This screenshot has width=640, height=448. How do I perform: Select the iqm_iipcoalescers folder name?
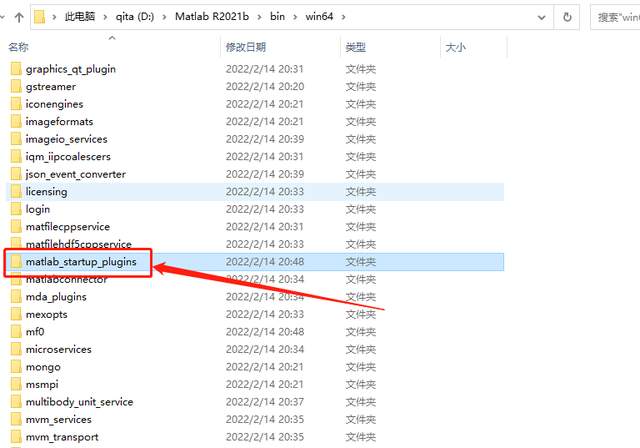[x=68, y=157]
